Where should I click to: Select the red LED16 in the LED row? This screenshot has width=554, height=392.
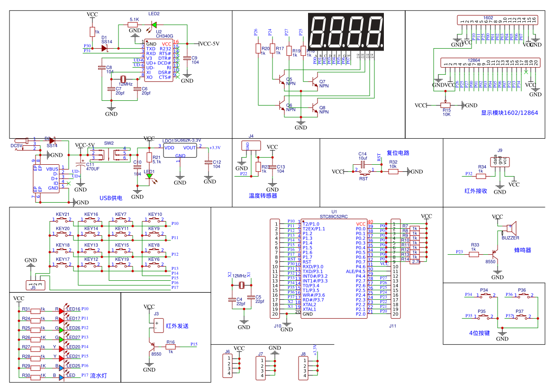(x=61, y=310)
